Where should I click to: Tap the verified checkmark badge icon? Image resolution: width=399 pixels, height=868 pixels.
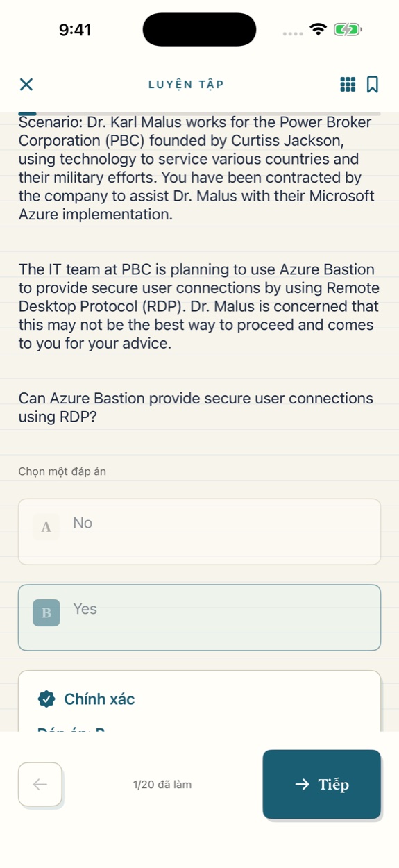point(46,699)
